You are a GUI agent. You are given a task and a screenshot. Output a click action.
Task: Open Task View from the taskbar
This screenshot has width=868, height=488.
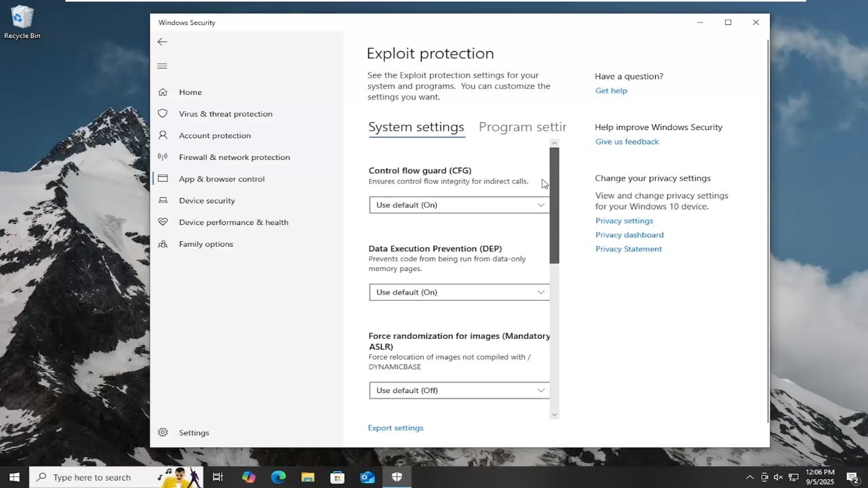point(218,477)
